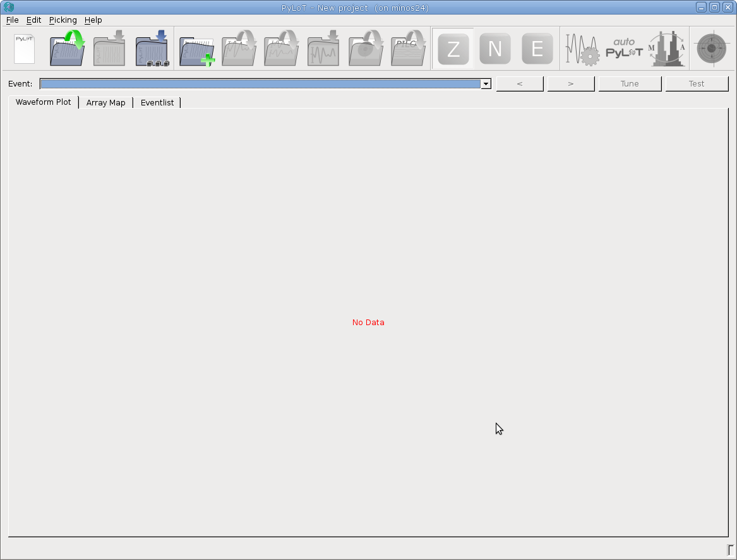Switch to the Eventlist tab
The height and width of the screenshot is (560, 737).
pos(157,102)
